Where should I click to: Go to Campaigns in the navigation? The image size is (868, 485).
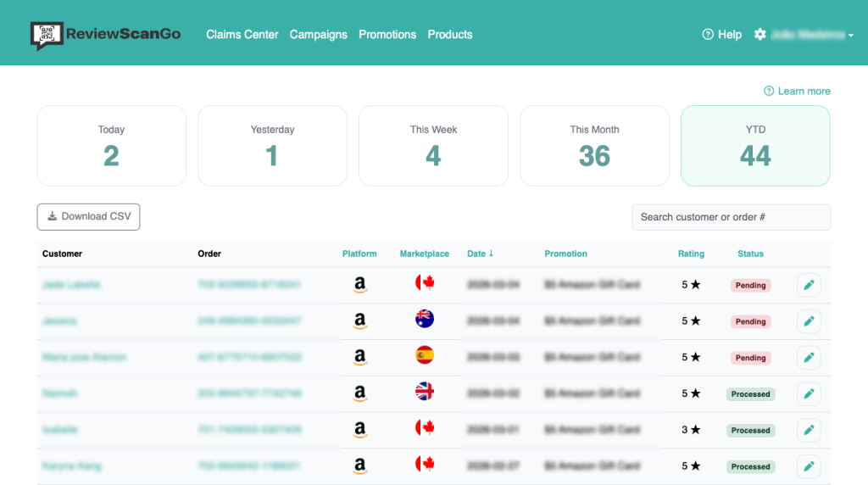[319, 35]
